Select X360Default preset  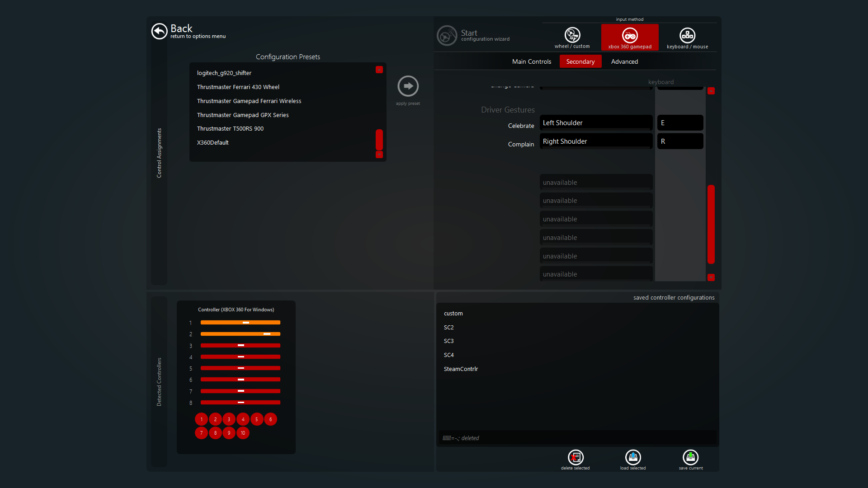click(212, 142)
